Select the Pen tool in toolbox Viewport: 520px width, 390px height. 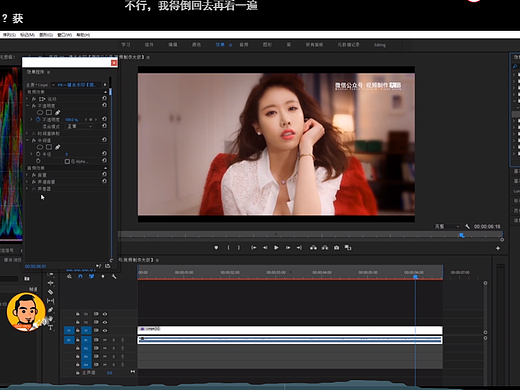51,310
